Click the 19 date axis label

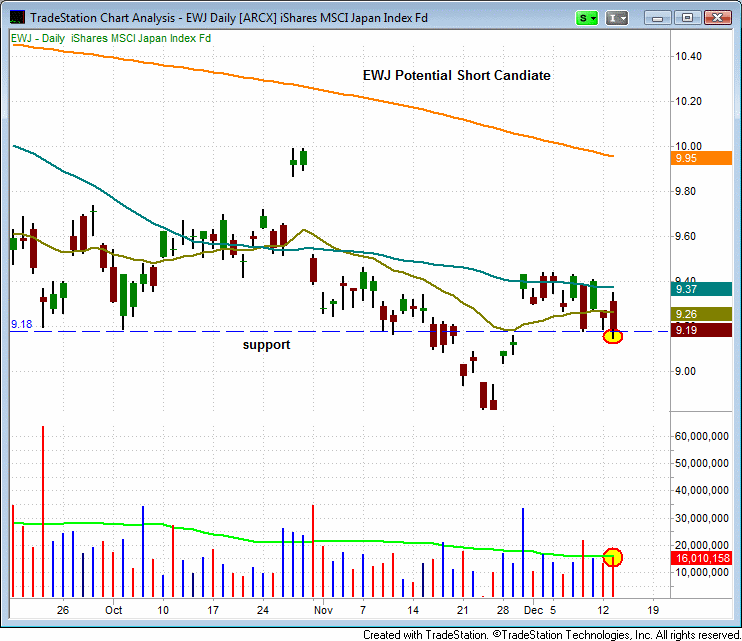click(x=653, y=610)
